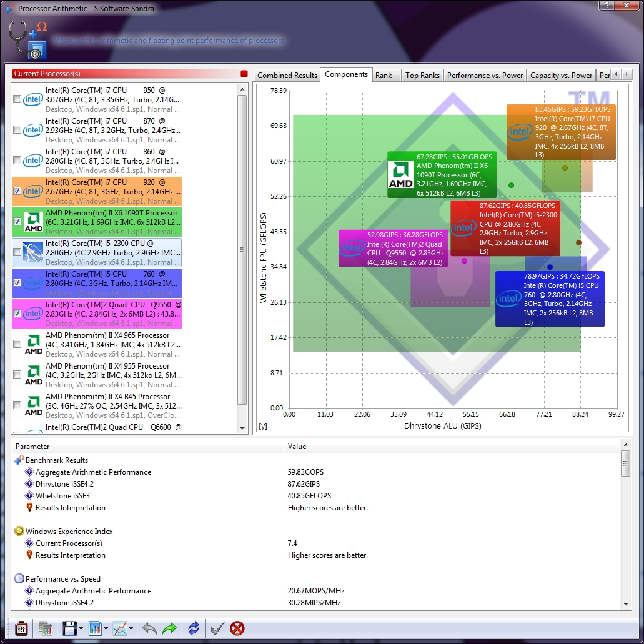Click the orange Core i7 920 chart callout

click(561, 132)
